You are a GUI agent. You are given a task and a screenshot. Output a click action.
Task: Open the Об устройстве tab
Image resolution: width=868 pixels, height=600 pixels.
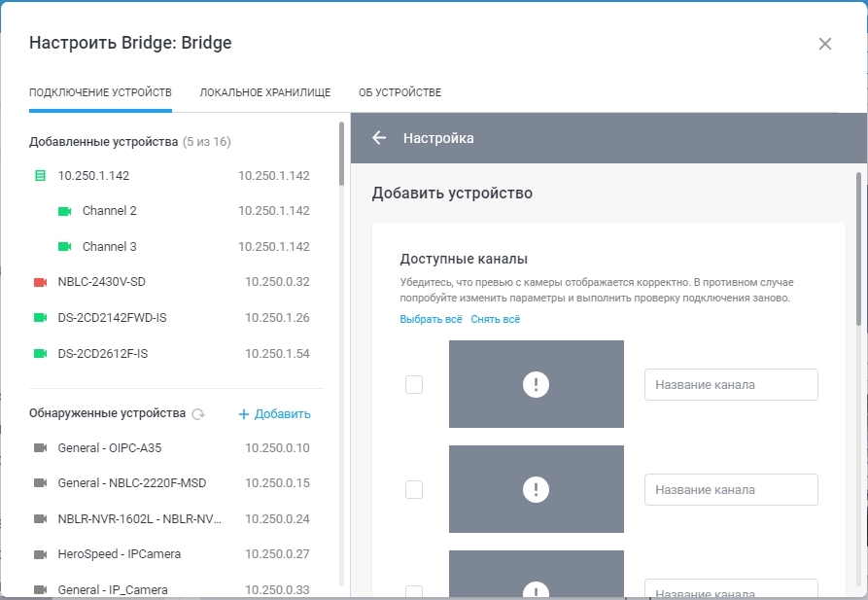399,92
